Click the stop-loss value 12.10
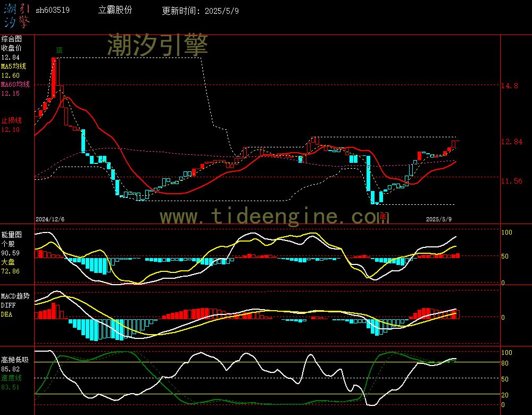The image size is (532, 415). 11,130
